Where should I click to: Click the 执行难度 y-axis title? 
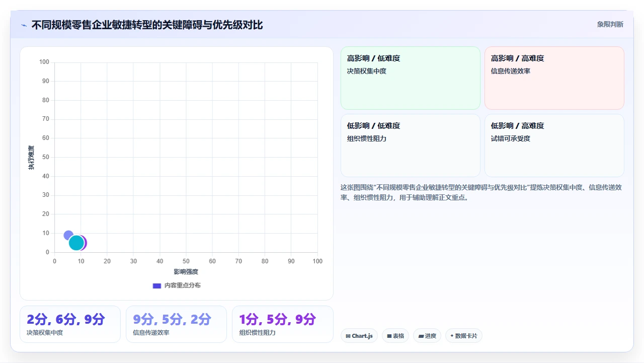31,157
